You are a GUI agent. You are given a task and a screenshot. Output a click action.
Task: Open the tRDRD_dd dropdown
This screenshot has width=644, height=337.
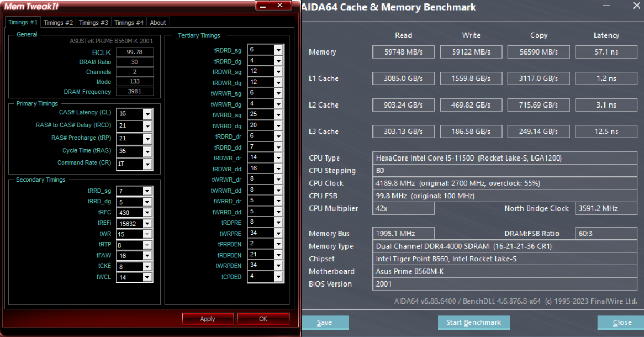click(278, 147)
